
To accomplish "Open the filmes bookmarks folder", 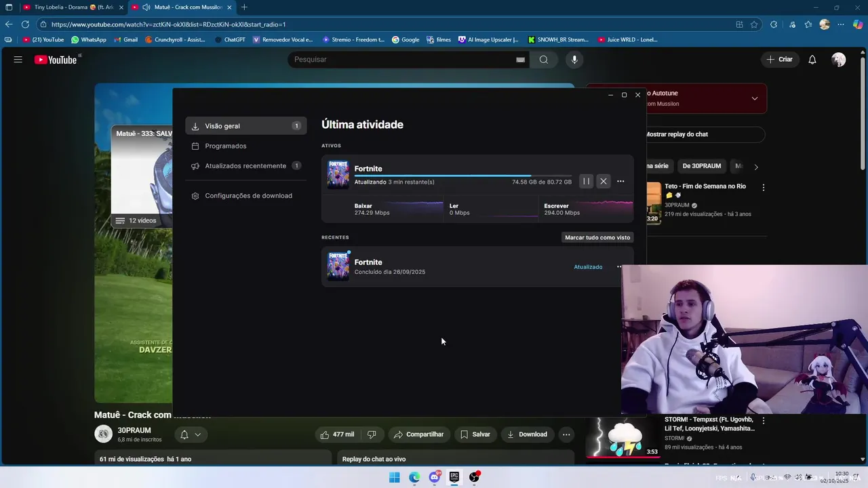I will (439, 40).
